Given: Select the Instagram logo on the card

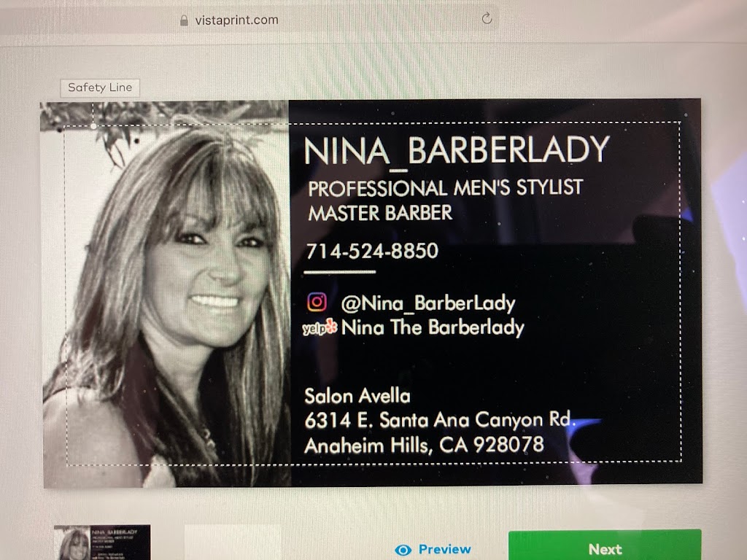Looking at the screenshot, I should [317, 302].
